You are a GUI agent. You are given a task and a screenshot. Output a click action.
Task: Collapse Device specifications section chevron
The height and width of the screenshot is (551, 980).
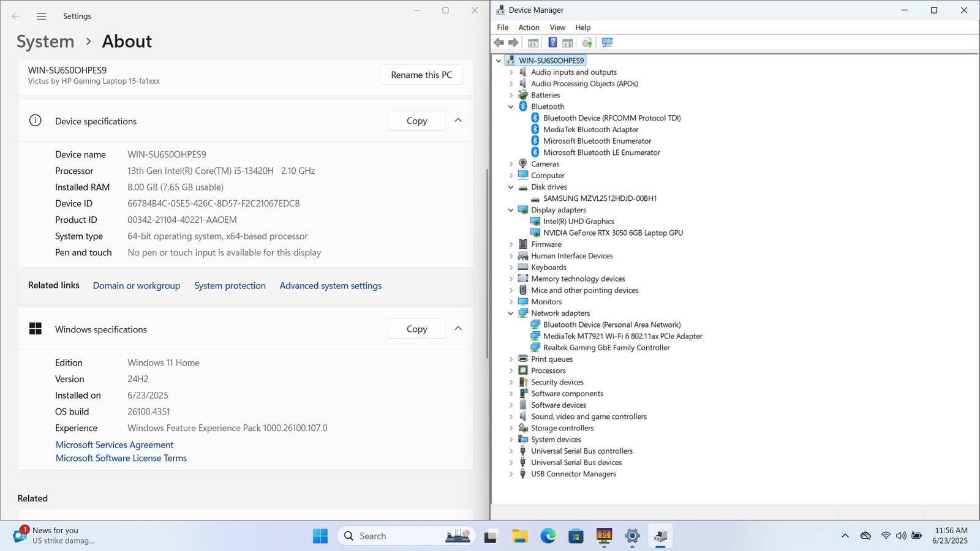point(458,121)
